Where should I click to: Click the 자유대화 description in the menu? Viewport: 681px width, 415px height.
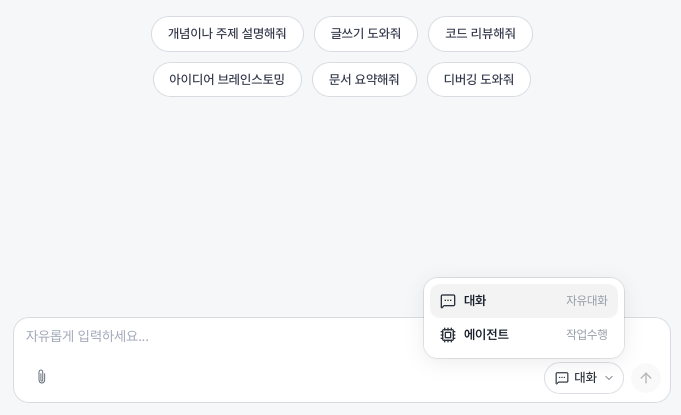(586, 301)
